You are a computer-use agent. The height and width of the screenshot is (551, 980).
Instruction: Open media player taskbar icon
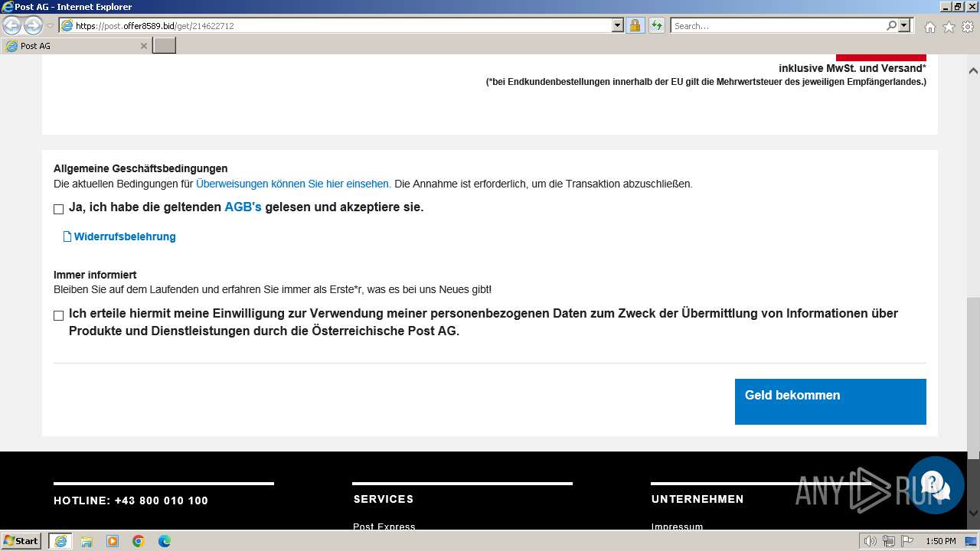pos(113,541)
